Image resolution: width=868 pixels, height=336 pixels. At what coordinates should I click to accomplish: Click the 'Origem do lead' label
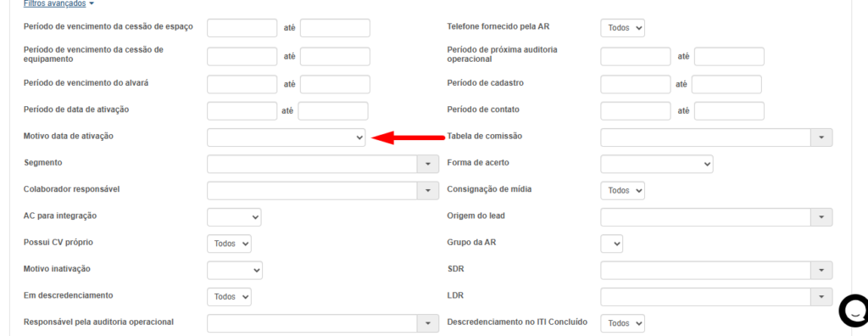coord(476,216)
